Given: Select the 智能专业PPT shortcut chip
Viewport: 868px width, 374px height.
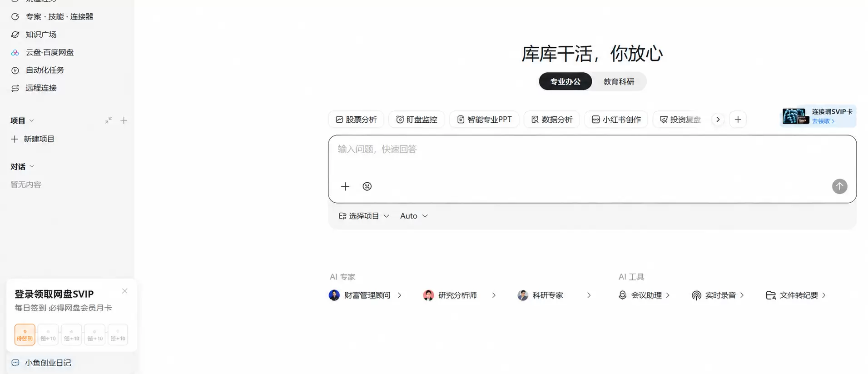Looking at the screenshot, I should point(484,120).
